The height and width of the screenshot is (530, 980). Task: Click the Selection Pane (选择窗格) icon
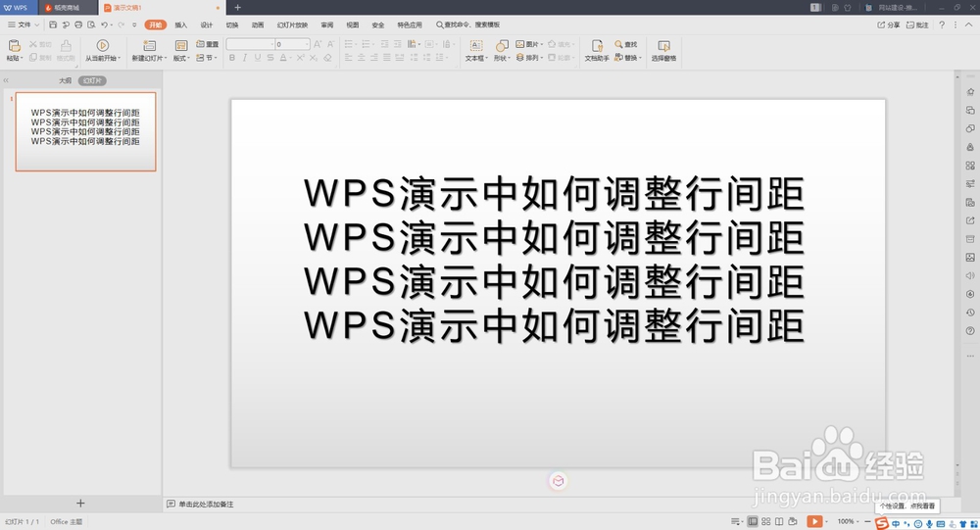(x=663, y=46)
